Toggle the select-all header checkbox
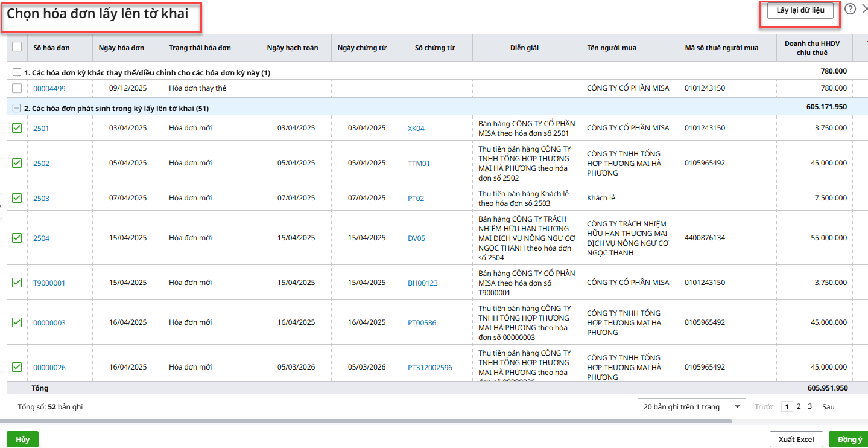 pyautogui.click(x=17, y=47)
